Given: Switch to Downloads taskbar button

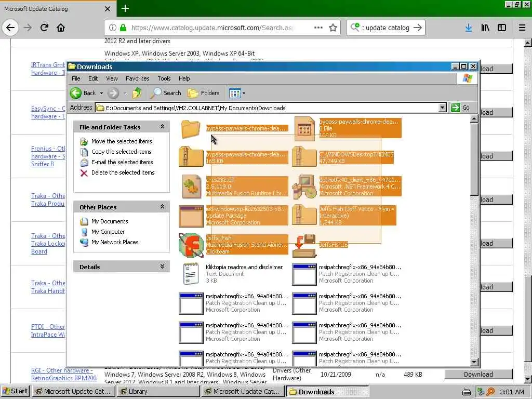Looking at the screenshot, I should pos(327,392).
